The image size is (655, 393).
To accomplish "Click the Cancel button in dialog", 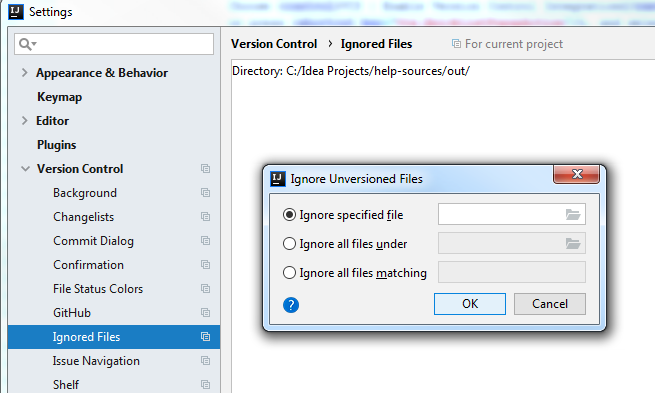I will [550, 304].
